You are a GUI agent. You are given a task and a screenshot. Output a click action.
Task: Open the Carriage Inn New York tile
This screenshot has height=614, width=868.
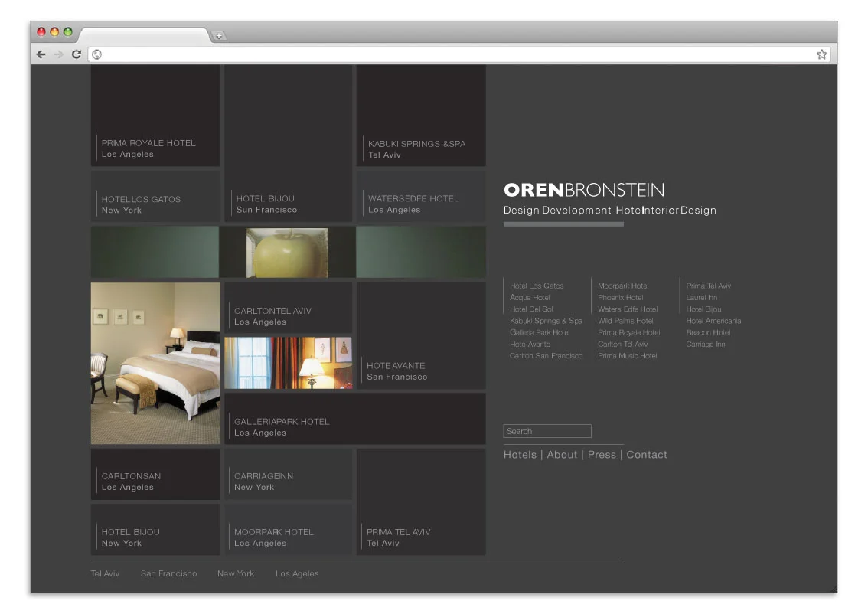(x=289, y=475)
